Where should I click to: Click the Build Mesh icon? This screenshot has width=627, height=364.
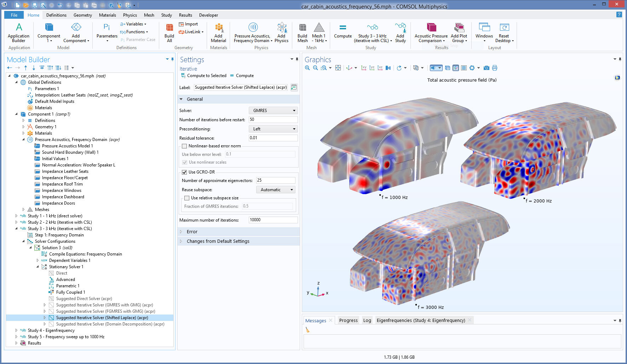tap(302, 32)
